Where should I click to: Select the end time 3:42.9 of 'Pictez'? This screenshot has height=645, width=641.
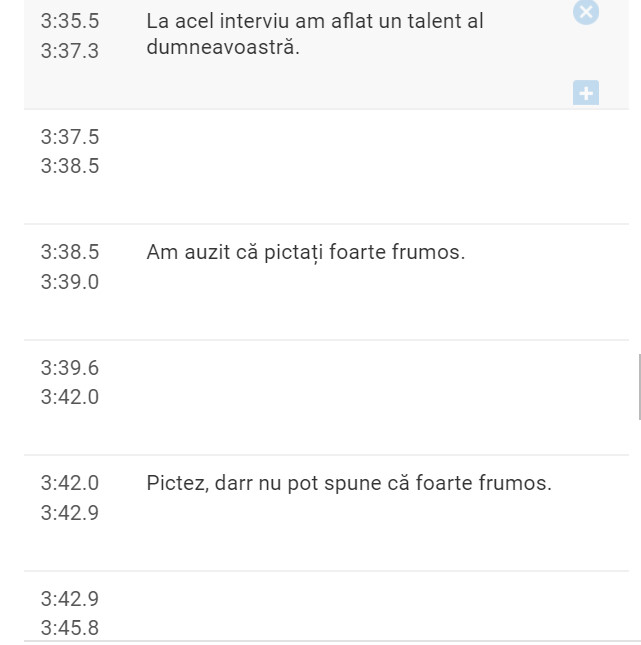click(x=70, y=513)
